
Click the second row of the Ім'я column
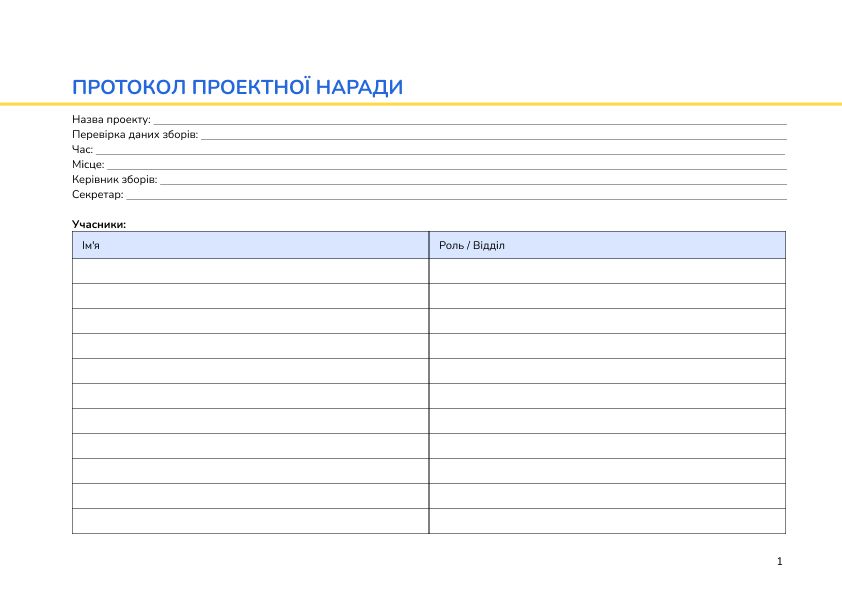[x=250, y=295]
